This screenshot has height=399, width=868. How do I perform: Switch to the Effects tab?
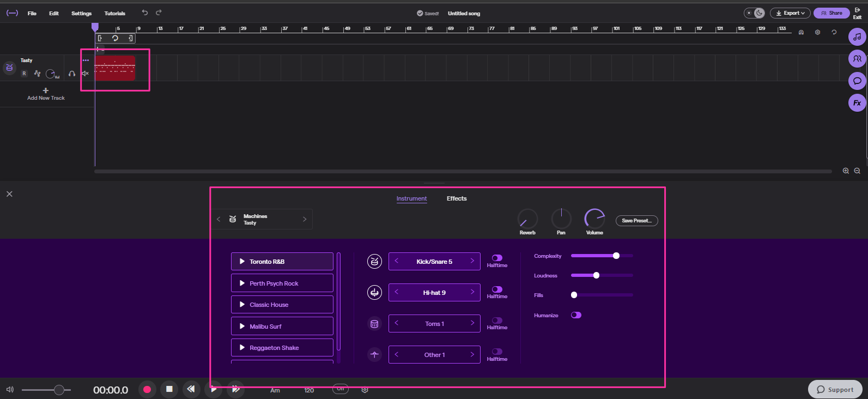pos(457,198)
